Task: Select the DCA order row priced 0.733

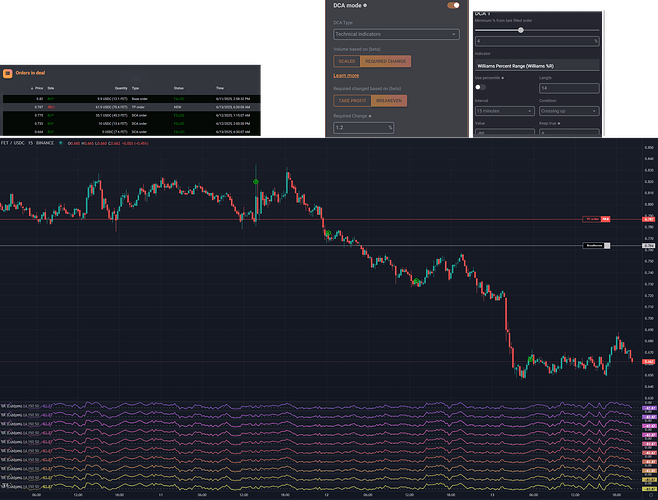Action: click(131, 124)
